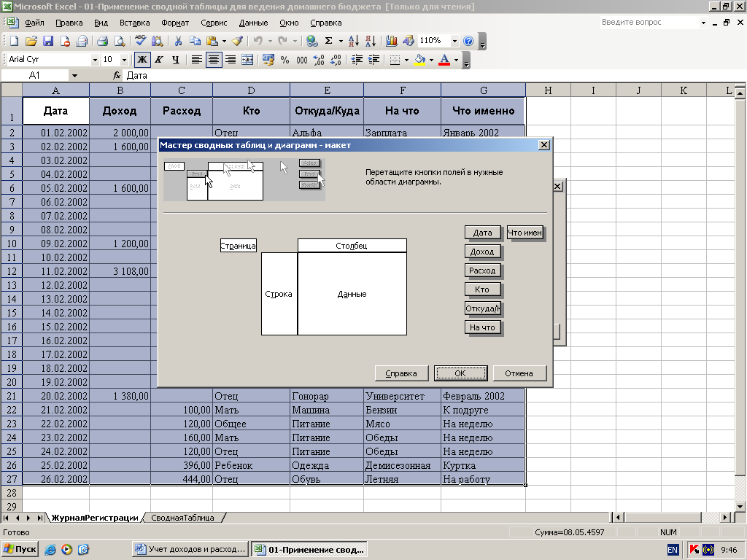Sort descending
Viewport: 747px width, 560px height.
click(371, 41)
